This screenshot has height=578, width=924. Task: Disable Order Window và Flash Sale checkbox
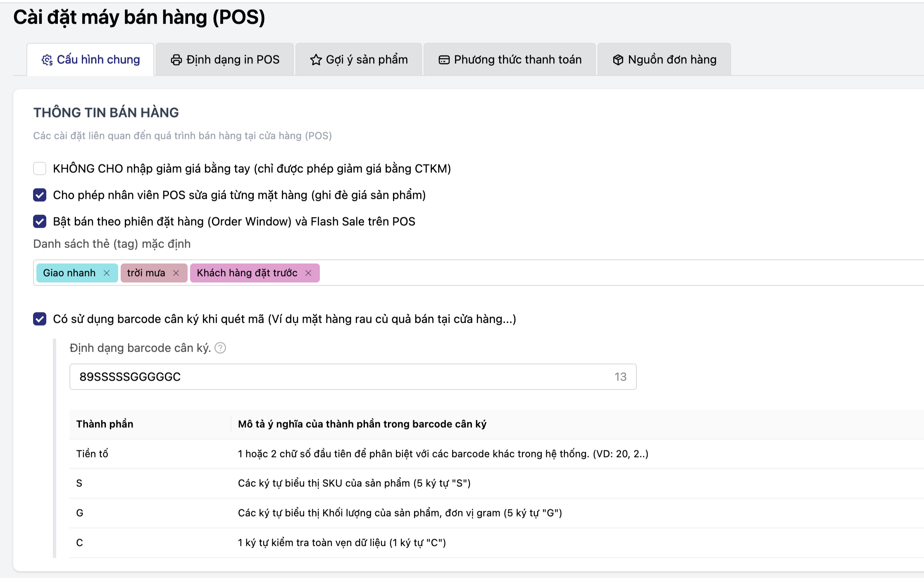(40, 221)
